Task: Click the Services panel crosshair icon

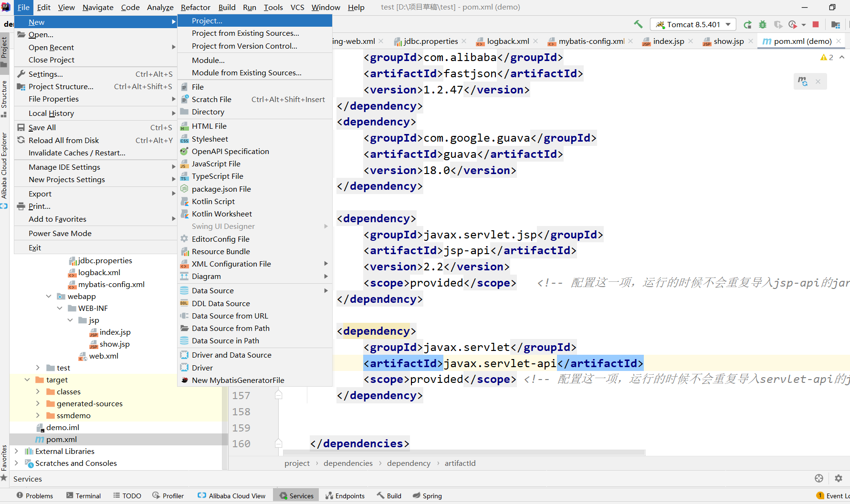Action: [819, 478]
